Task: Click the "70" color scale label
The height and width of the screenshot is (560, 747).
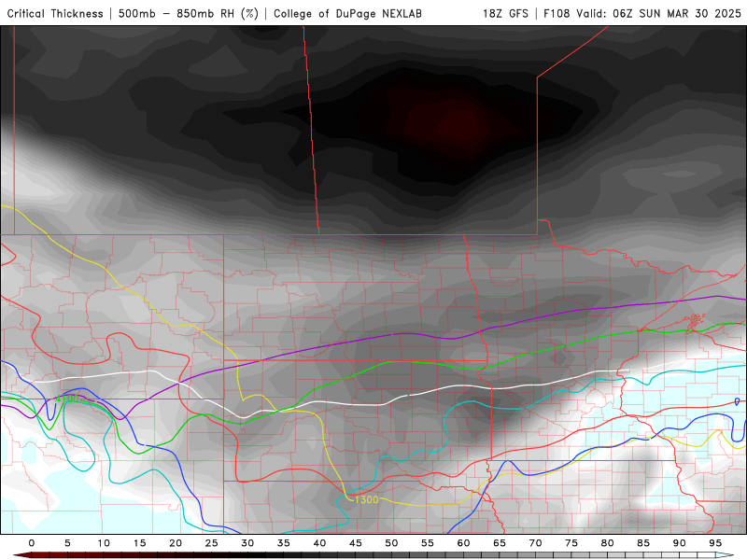Action: [x=535, y=543]
